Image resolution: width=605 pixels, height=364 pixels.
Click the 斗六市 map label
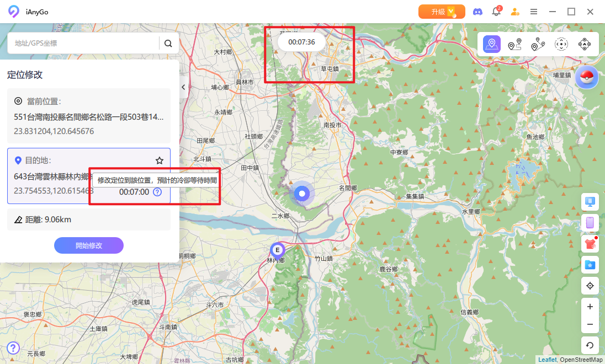215,304
